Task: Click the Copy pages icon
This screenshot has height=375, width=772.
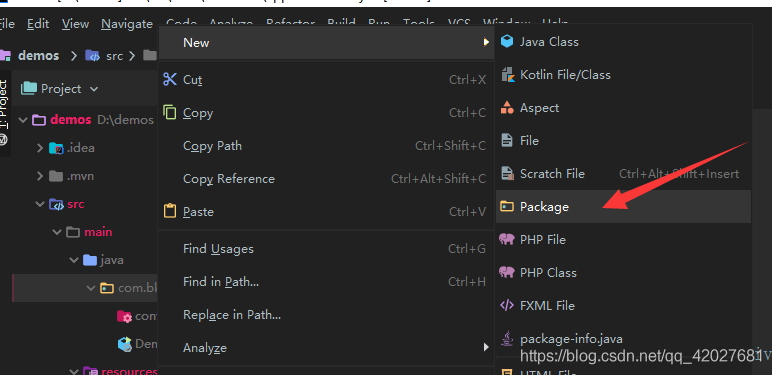Action: pos(169,113)
